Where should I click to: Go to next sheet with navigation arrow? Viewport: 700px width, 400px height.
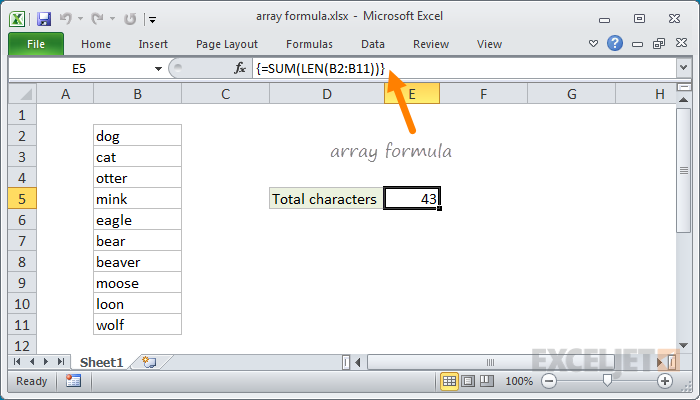(46, 362)
